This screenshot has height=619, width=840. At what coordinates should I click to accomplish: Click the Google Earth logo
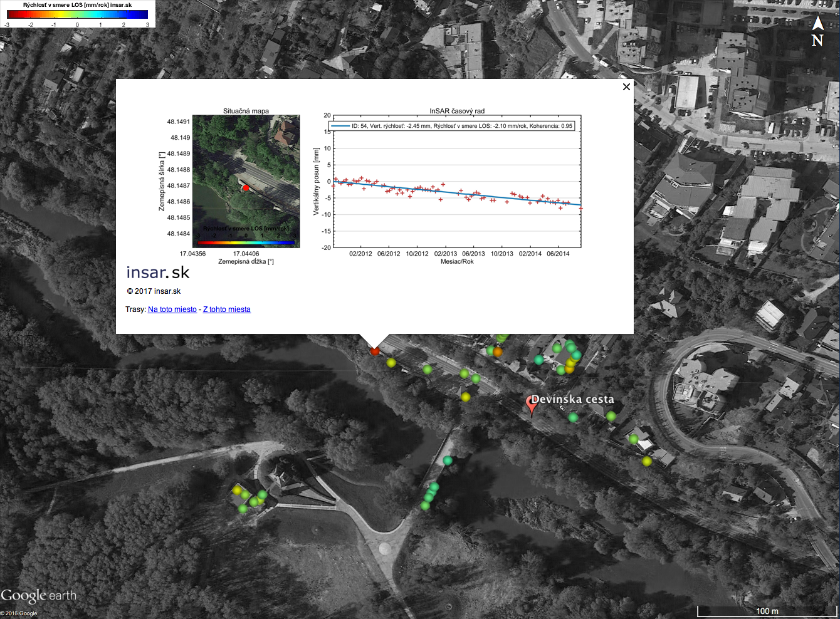[x=38, y=596]
